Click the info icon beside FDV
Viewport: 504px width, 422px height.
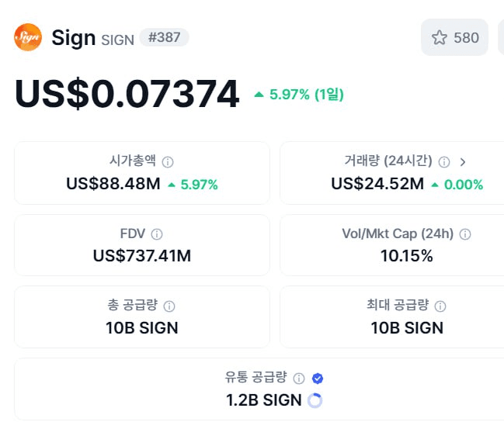(157, 234)
